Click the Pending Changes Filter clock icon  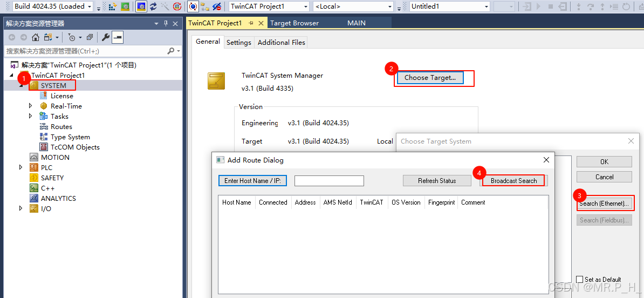point(72,37)
